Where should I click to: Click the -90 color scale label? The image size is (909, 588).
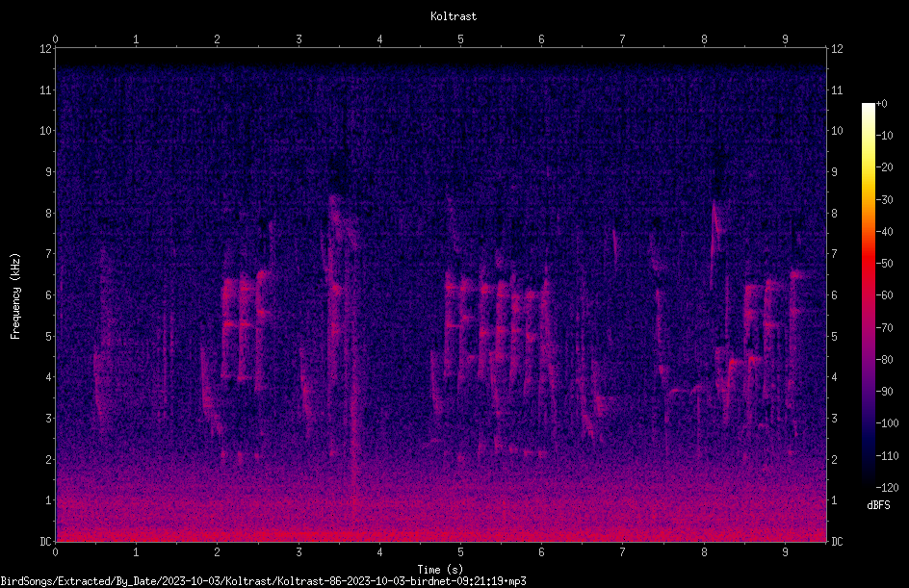pyautogui.click(x=884, y=392)
